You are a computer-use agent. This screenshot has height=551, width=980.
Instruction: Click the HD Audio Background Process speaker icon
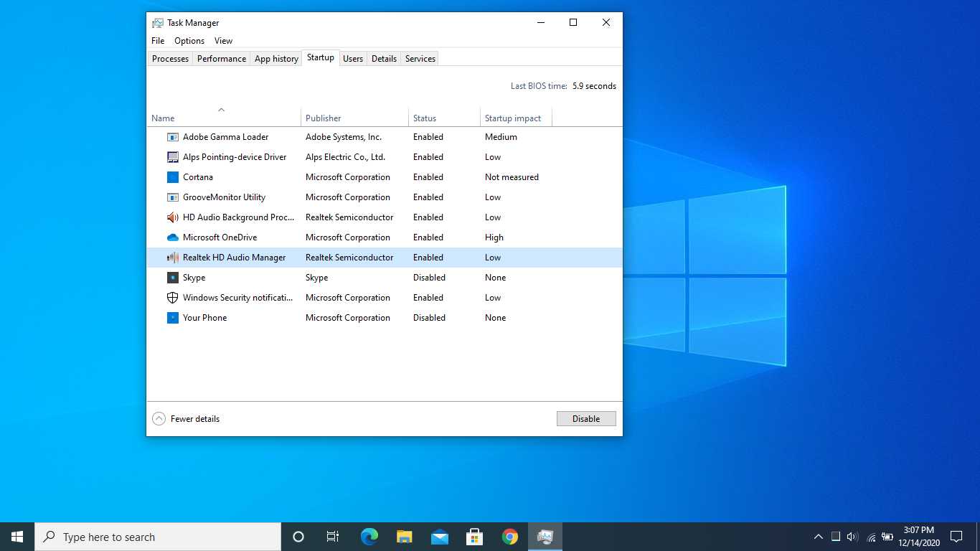point(172,217)
